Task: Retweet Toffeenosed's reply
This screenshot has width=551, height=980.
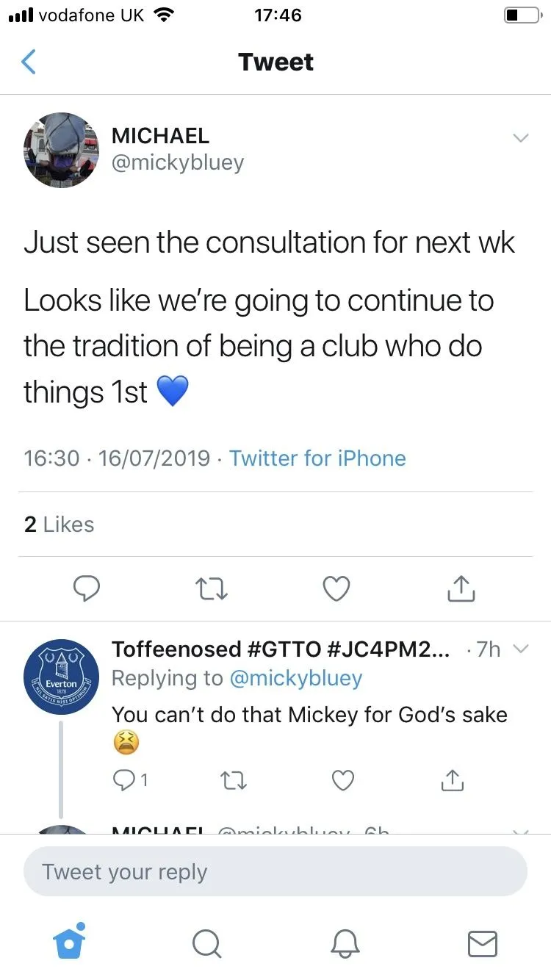Action: tap(236, 780)
